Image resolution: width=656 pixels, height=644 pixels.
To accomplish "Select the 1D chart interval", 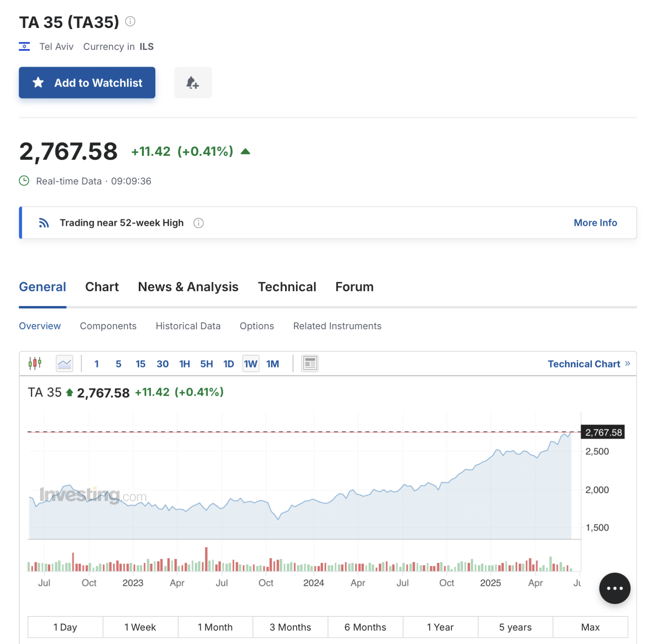I will [x=228, y=364].
